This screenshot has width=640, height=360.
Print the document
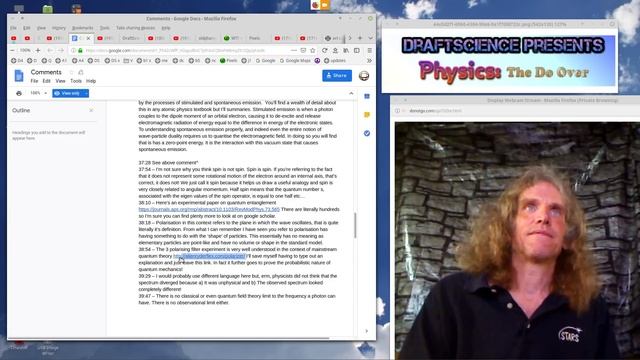pyautogui.click(x=19, y=93)
